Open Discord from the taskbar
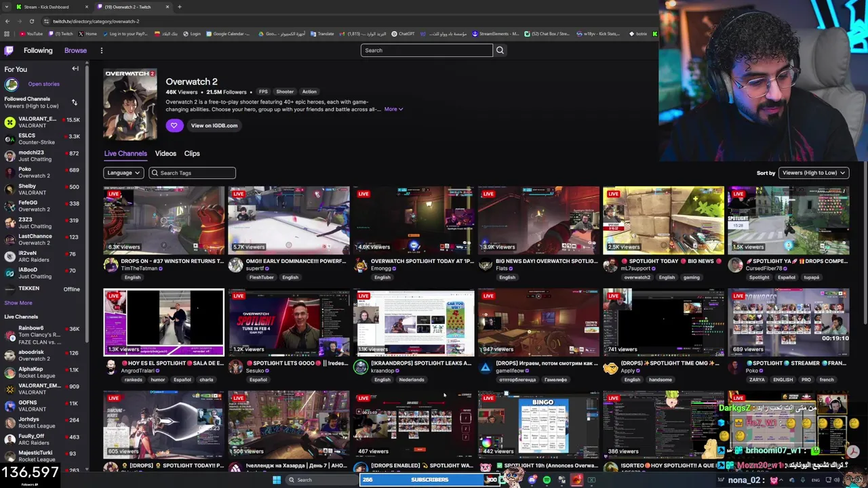The height and width of the screenshot is (488, 868). [532, 480]
